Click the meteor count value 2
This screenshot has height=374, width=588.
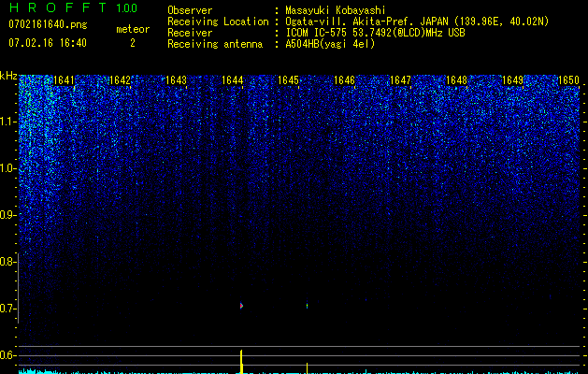click(133, 43)
